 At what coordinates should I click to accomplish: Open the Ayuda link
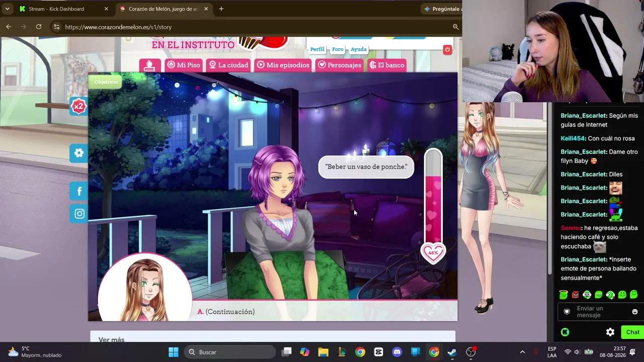[x=359, y=49]
